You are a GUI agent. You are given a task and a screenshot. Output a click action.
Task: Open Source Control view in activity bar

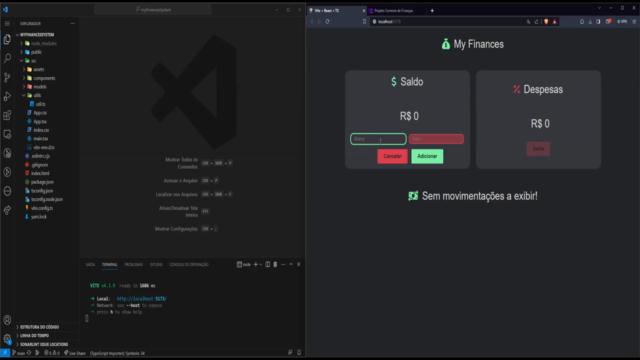(x=7, y=77)
